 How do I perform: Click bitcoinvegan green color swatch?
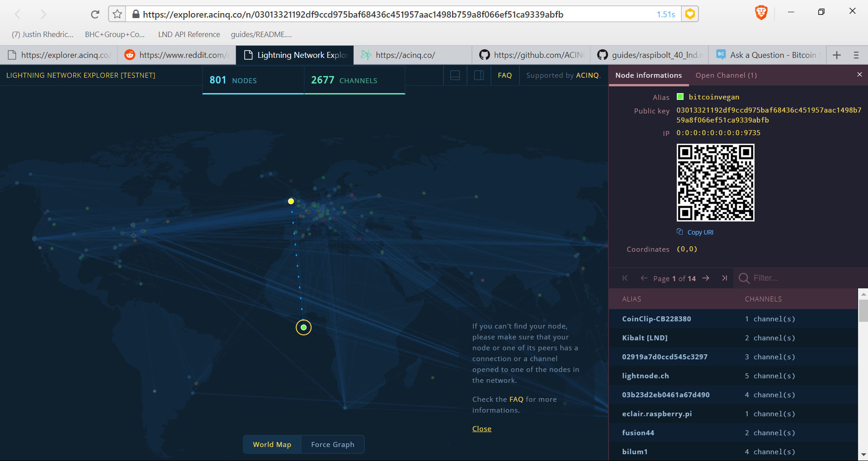coord(680,97)
